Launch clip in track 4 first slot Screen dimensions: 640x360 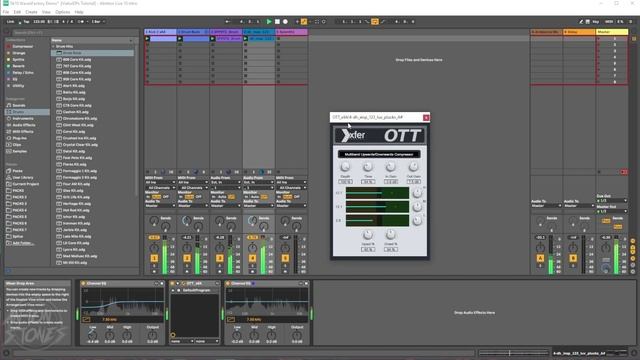245,39
